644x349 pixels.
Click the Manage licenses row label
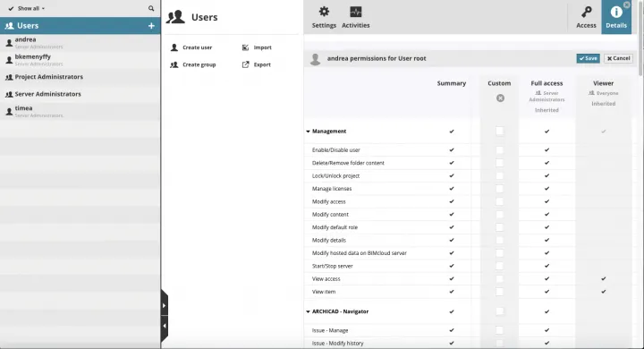[332, 189]
